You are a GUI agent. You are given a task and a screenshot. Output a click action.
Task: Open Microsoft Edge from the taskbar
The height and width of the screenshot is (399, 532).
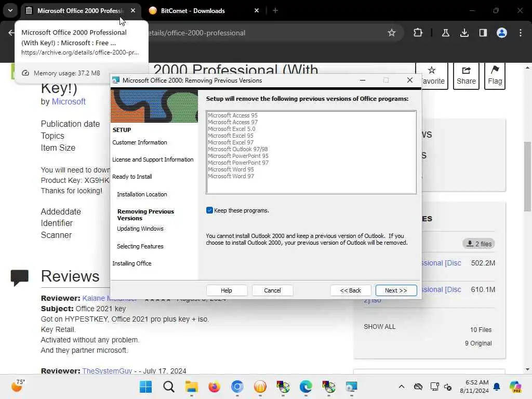pyautogui.click(x=305, y=387)
